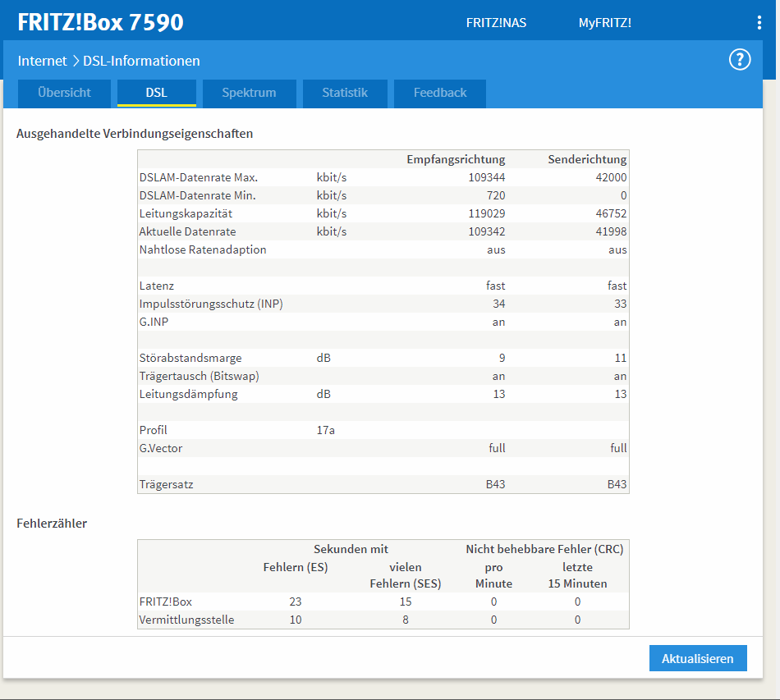Click the letzte 15 Minuten column header
This screenshot has height=700, width=780.
(x=577, y=575)
